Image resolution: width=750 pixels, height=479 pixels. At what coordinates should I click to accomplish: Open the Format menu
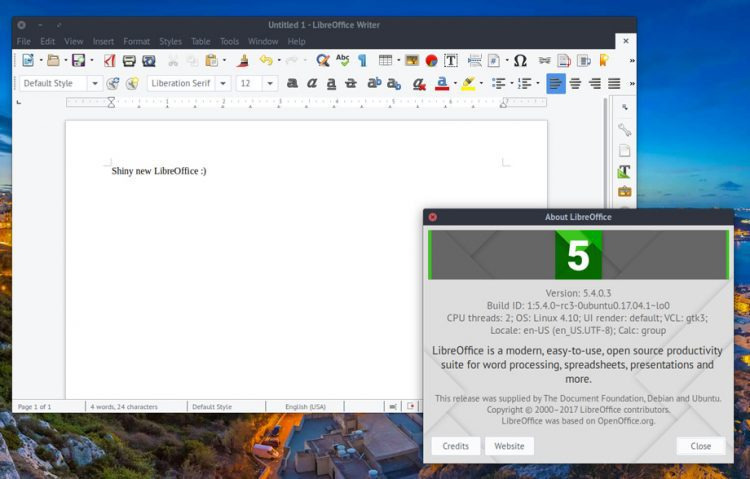pos(136,42)
